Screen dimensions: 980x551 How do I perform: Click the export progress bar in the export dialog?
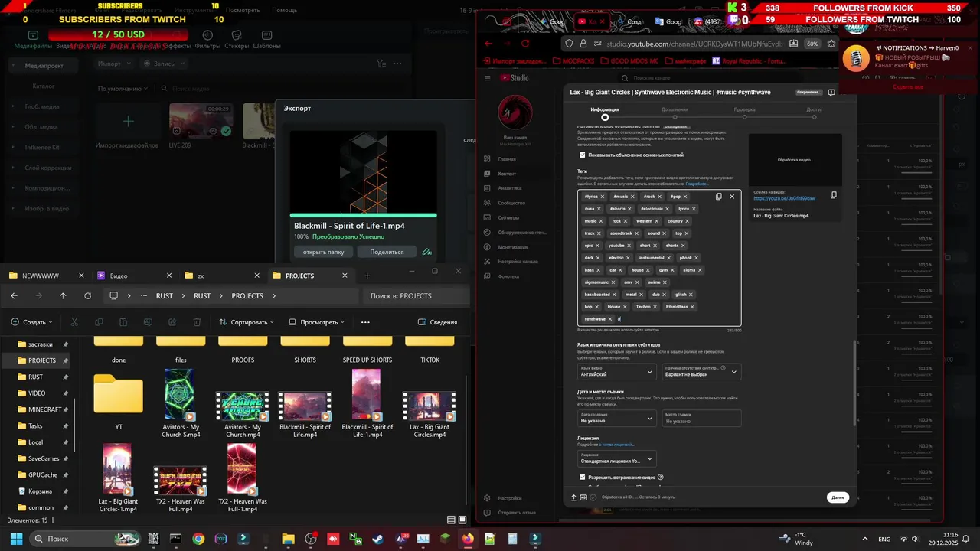point(363,215)
